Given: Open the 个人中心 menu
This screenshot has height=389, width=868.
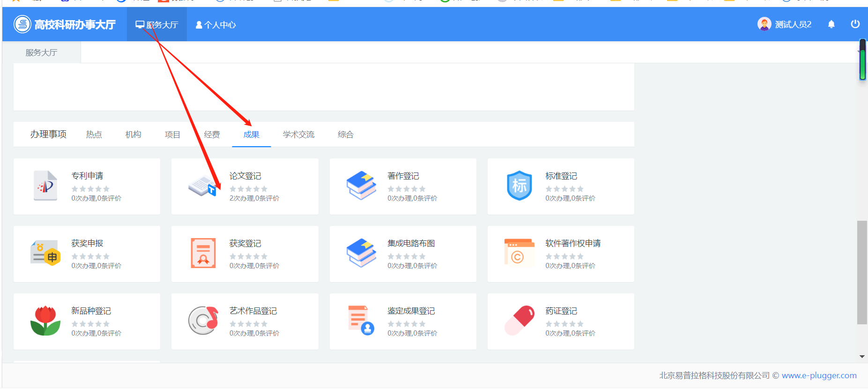Looking at the screenshot, I should coord(215,25).
